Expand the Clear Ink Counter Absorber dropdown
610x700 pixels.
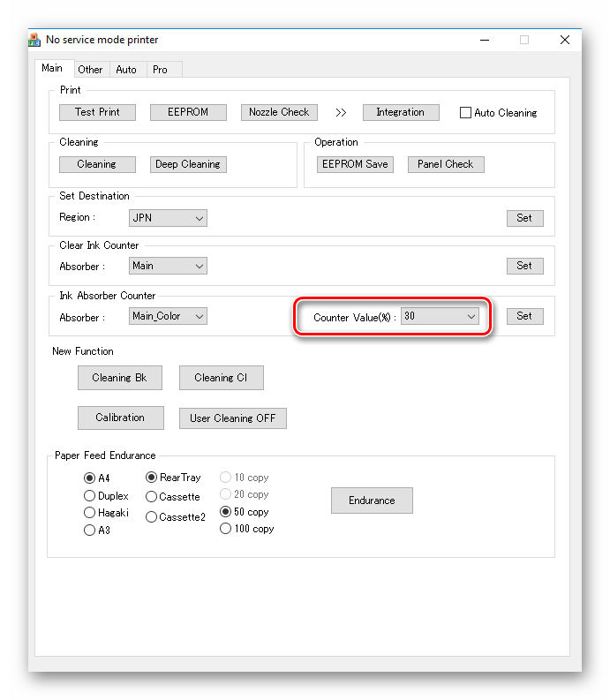click(x=168, y=266)
